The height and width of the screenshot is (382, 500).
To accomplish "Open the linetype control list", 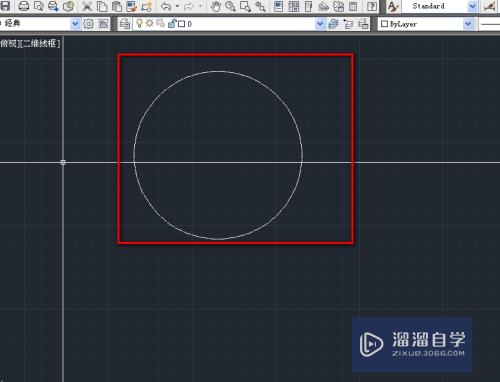I will tap(489, 24).
